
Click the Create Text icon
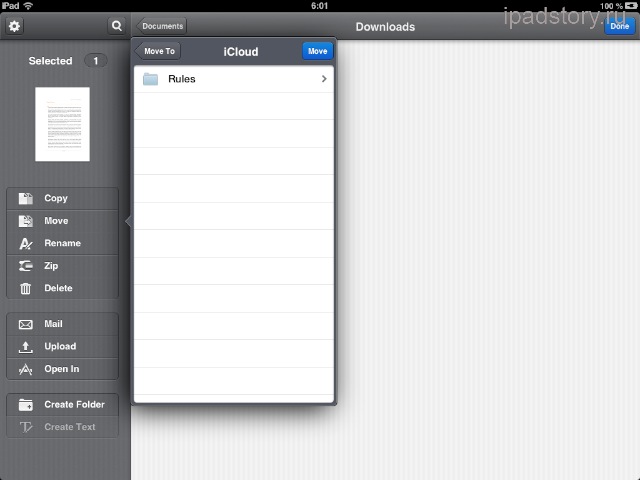click(x=26, y=427)
